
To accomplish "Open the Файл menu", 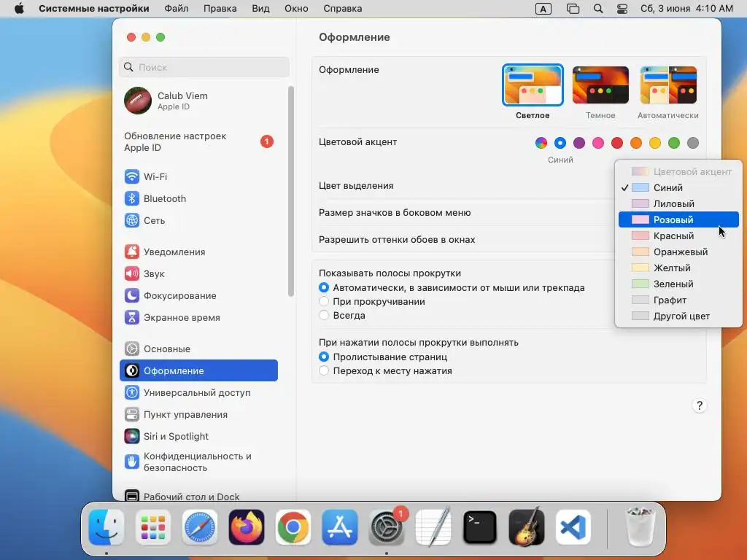I will pos(177,9).
